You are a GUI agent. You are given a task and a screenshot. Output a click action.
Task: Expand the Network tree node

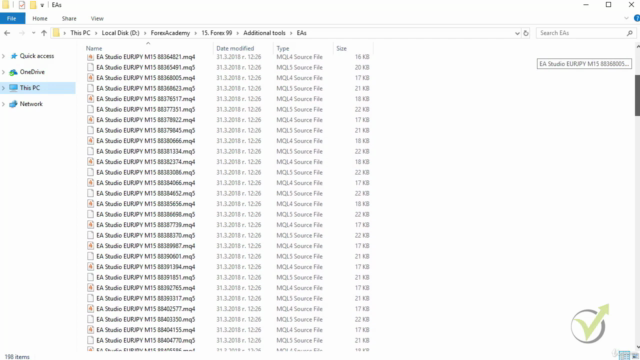4,104
